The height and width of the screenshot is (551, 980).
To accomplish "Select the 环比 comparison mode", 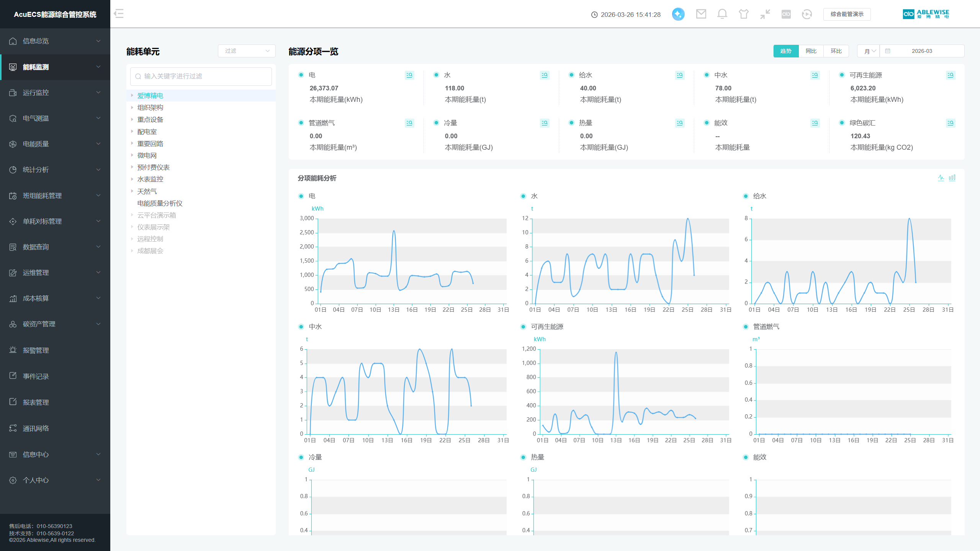I will [836, 51].
